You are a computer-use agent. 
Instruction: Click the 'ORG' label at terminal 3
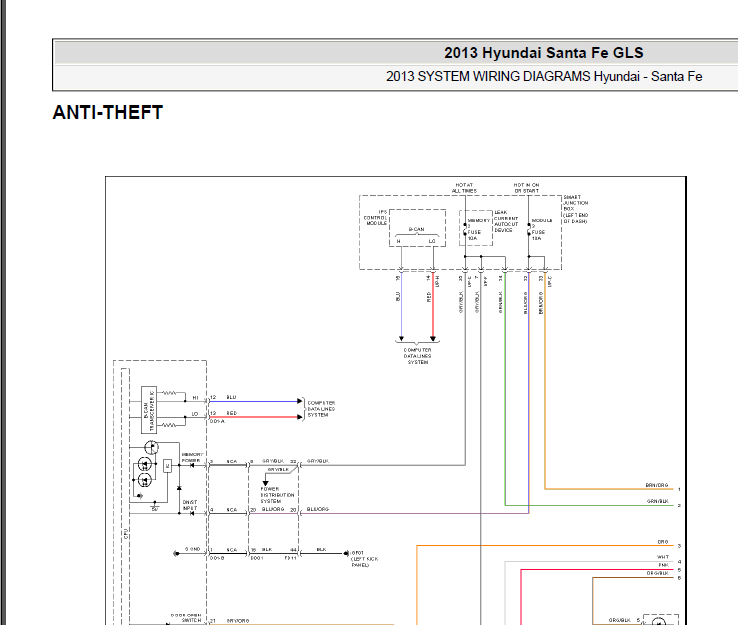(x=663, y=542)
